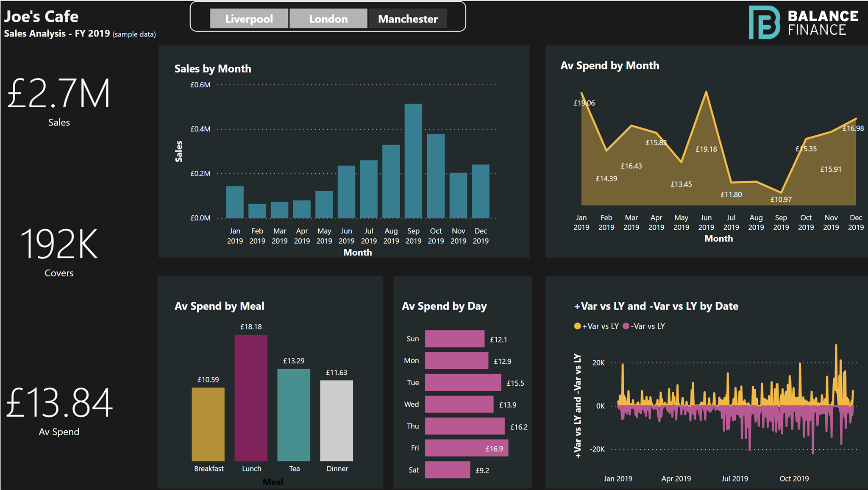This screenshot has height=490, width=868.
Task: Select the London slicer button
Action: pos(328,19)
